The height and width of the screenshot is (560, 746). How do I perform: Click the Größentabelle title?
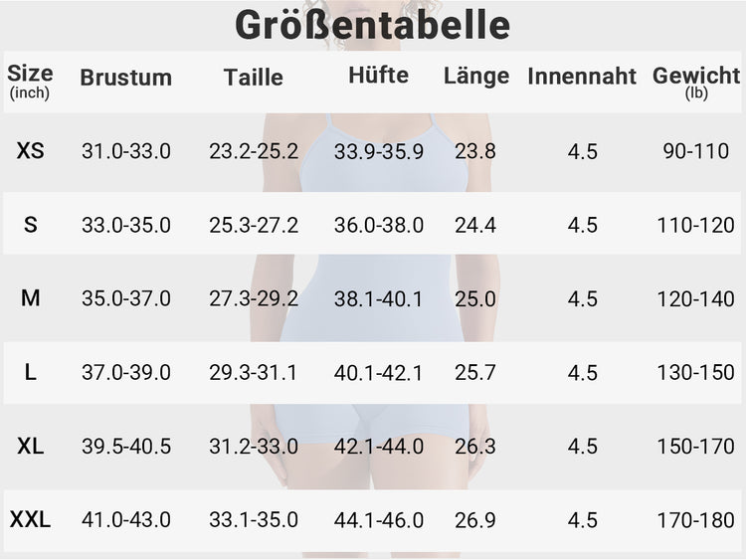coord(373,25)
